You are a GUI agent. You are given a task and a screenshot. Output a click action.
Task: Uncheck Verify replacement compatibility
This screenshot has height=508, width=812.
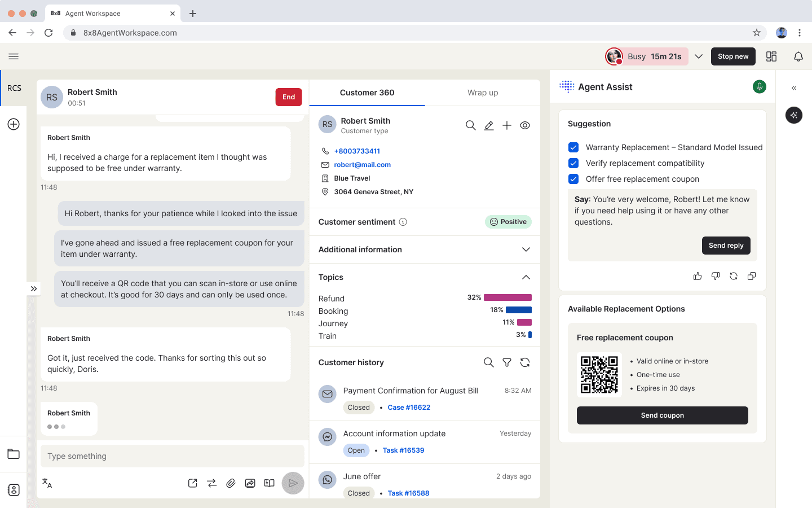(573, 163)
